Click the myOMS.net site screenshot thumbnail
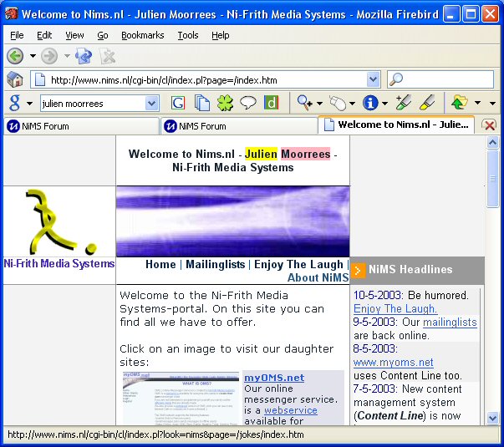The image size is (504, 447). coord(181,399)
